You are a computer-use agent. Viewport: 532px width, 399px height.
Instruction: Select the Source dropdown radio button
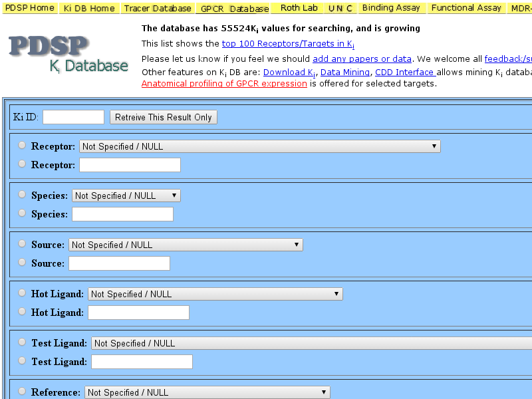click(22, 244)
